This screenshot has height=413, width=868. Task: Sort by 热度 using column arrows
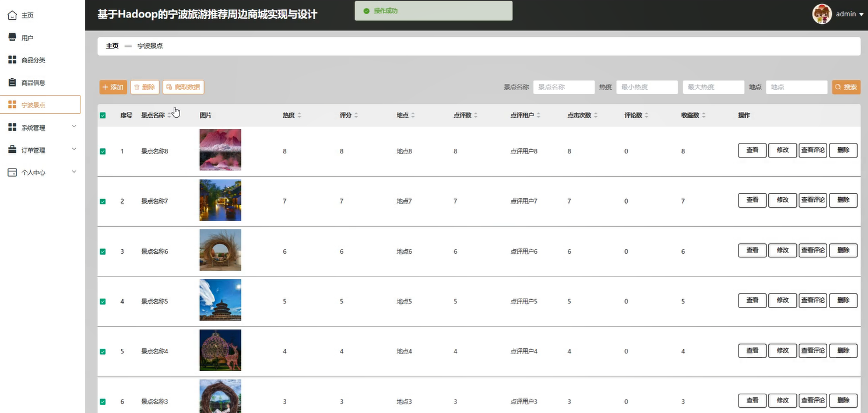point(299,116)
